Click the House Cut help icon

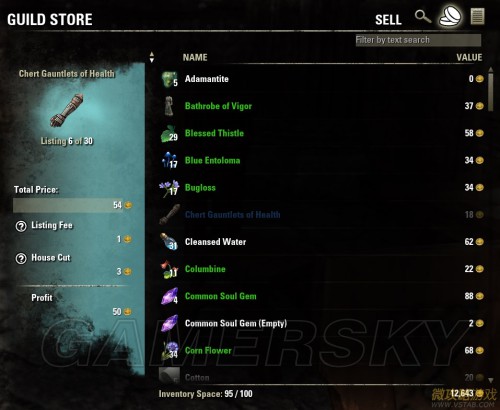click(x=21, y=258)
